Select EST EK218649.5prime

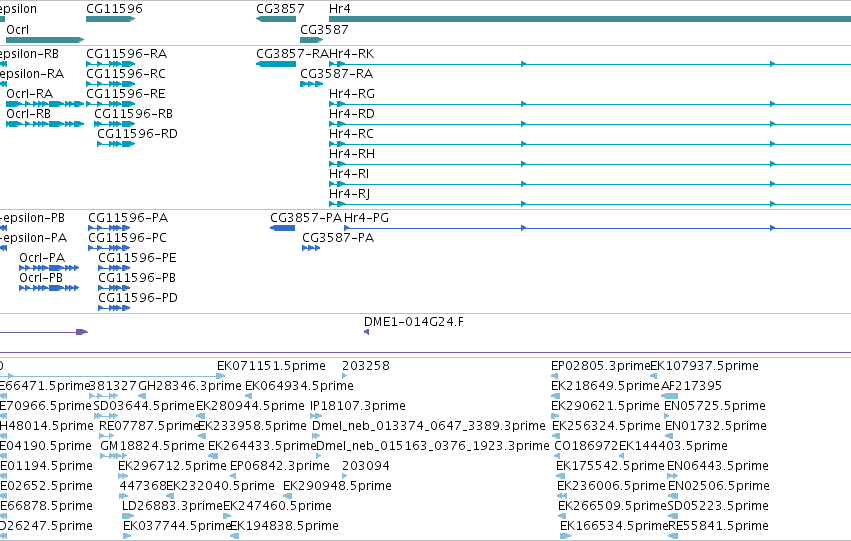tap(605, 386)
